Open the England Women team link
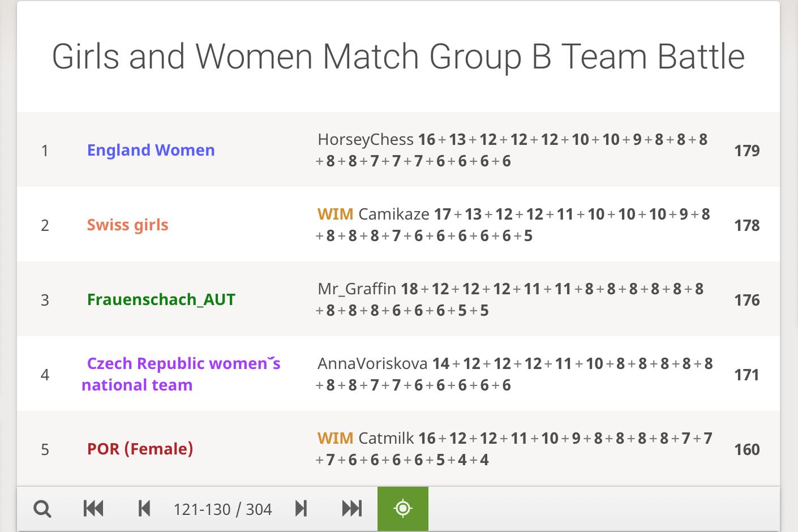 (x=151, y=150)
